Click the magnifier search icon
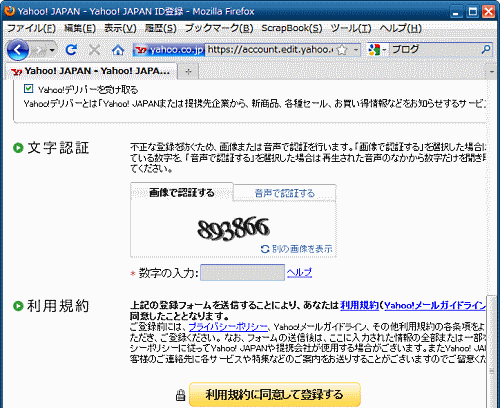Screen dimensions: 500x408 [x=486, y=50]
